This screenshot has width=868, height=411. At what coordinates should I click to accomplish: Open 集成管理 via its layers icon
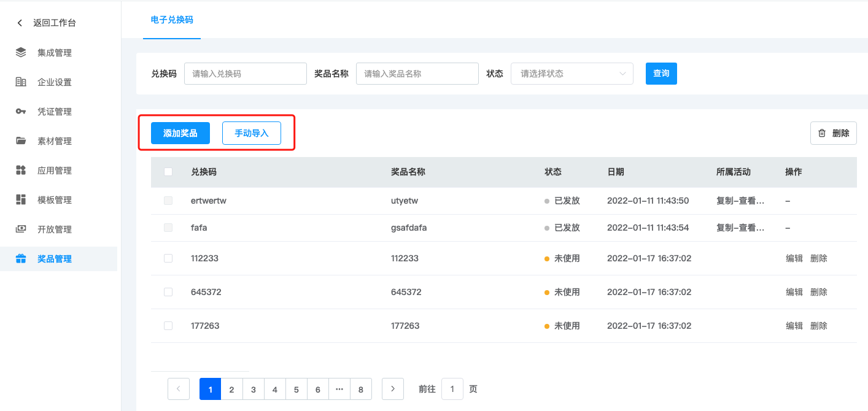pos(21,53)
